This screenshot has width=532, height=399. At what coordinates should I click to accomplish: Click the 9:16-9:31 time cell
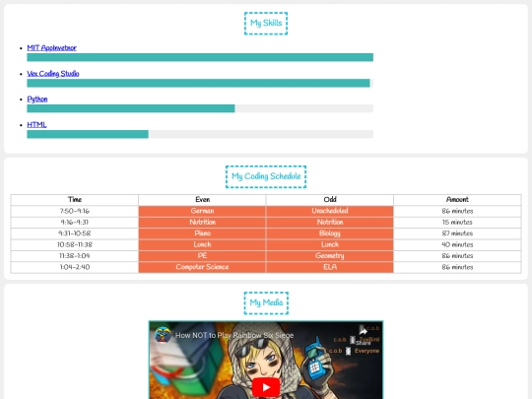point(75,223)
